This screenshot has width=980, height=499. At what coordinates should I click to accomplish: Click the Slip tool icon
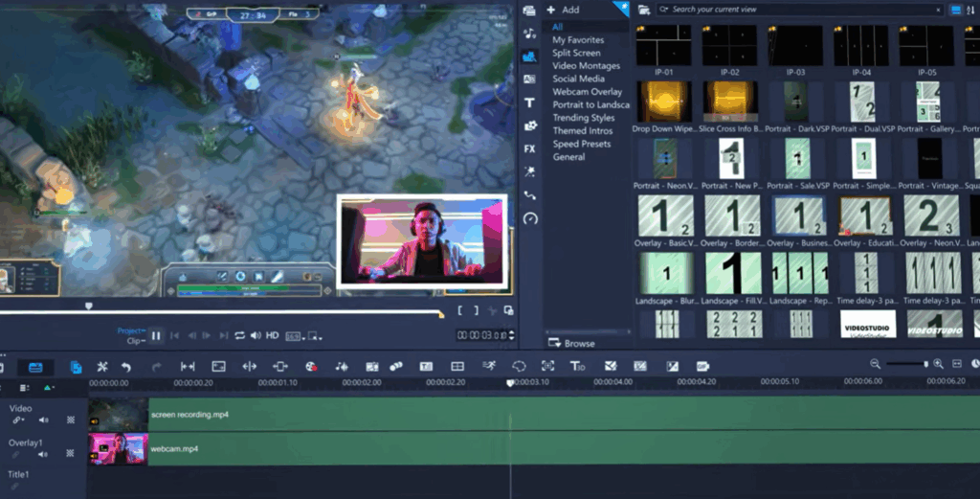coord(188,367)
